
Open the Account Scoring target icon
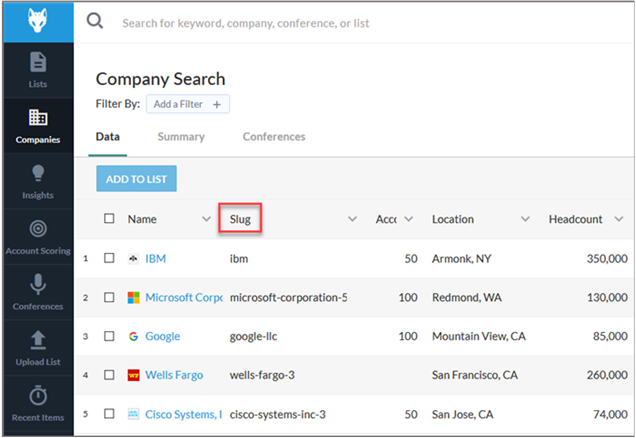pyautogui.click(x=37, y=230)
